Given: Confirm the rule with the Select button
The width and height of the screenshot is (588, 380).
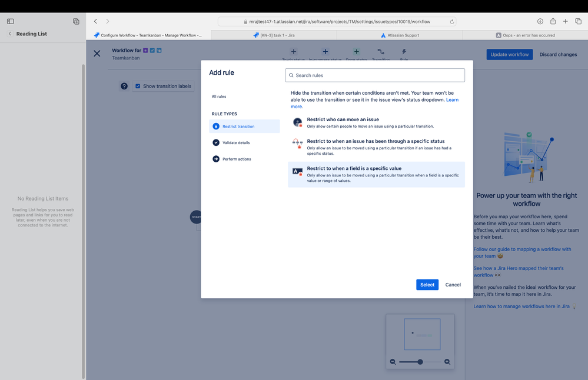Looking at the screenshot, I should pyautogui.click(x=427, y=285).
